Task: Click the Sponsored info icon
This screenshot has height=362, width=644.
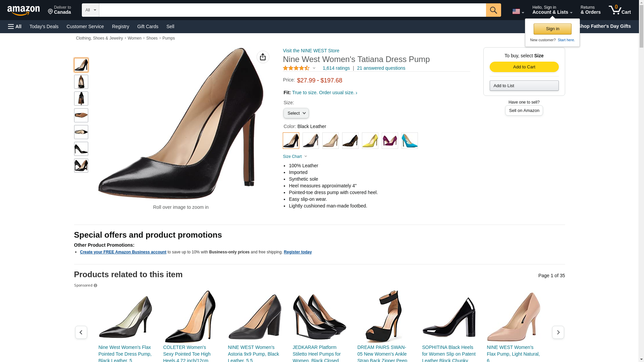Action: (95, 286)
